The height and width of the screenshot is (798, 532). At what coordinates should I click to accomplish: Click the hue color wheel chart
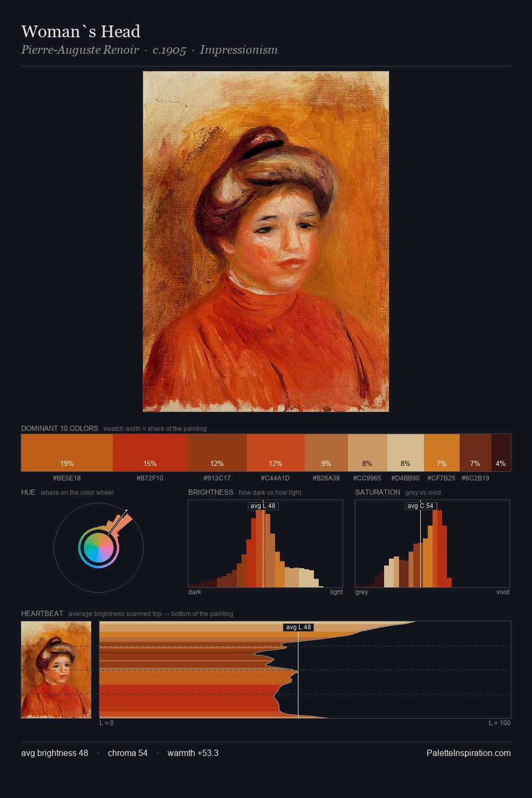pyautogui.click(x=98, y=547)
